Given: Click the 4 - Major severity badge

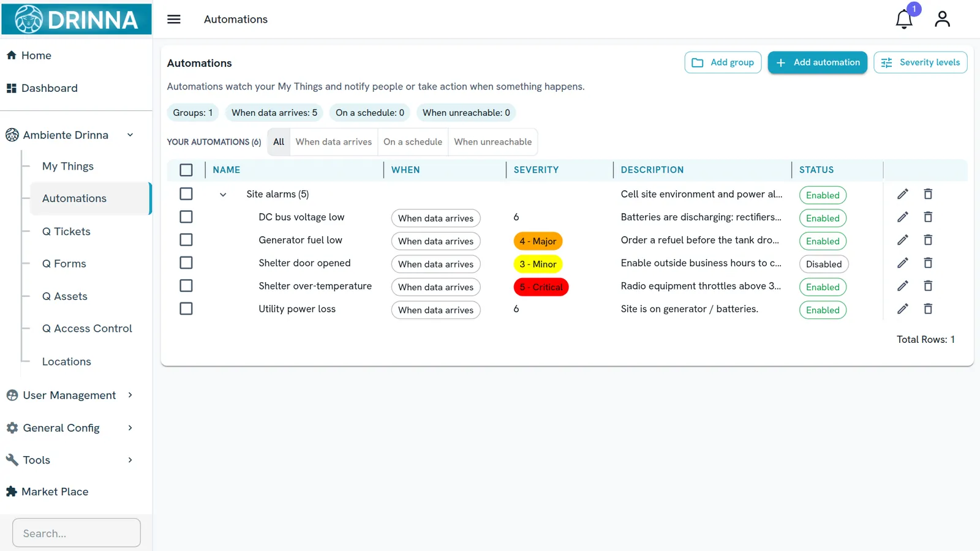Looking at the screenshot, I should (538, 241).
